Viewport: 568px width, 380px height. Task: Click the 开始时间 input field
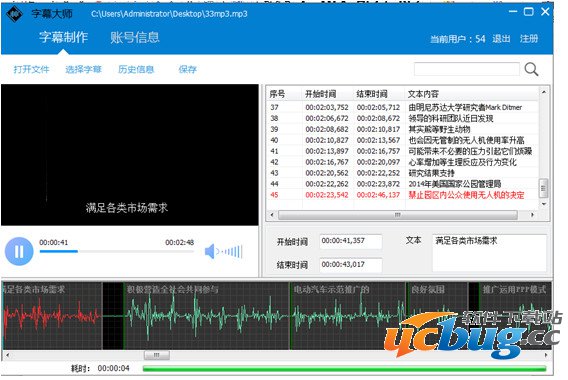351,241
